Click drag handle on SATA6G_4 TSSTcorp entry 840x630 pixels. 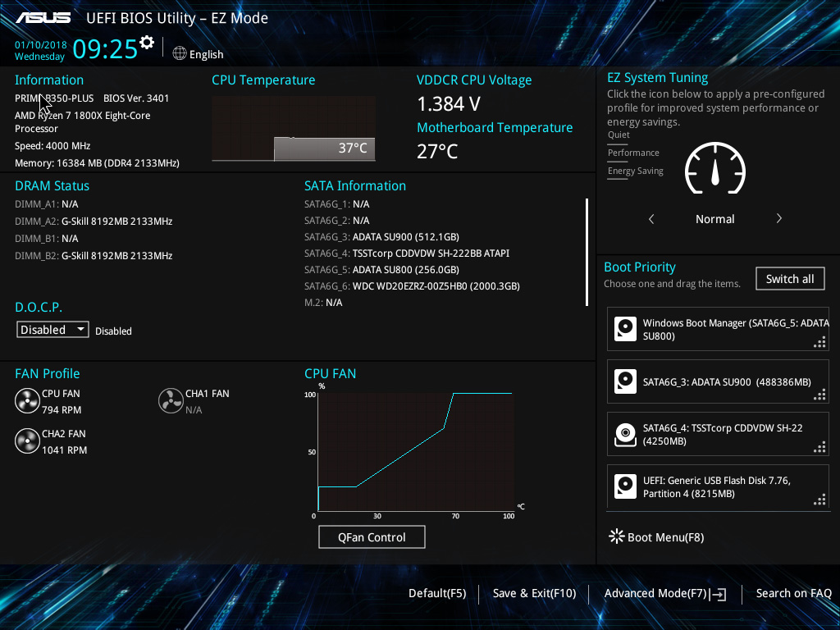pos(819,447)
